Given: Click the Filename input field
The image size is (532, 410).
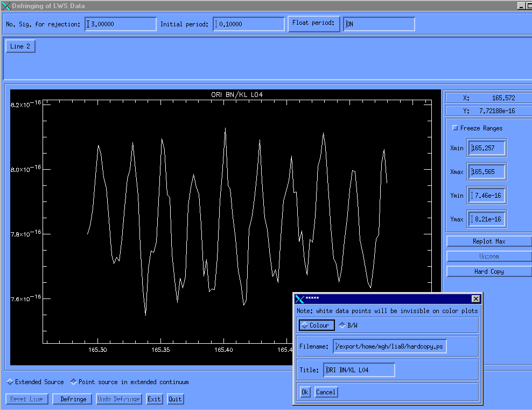Looking at the screenshot, I should pyautogui.click(x=390, y=346).
